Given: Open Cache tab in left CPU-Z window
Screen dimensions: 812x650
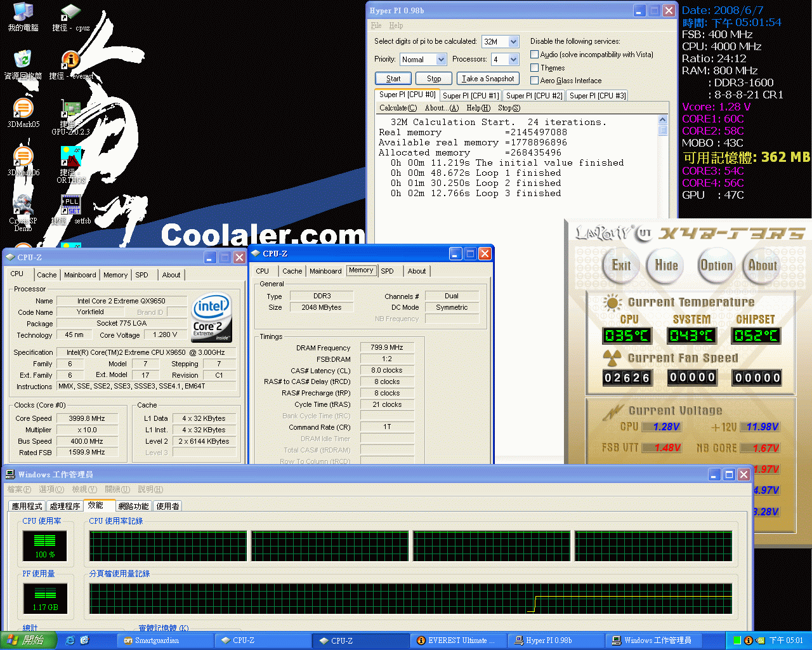Looking at the screenshot, I should pyautogui.click(x=46, y=275).
